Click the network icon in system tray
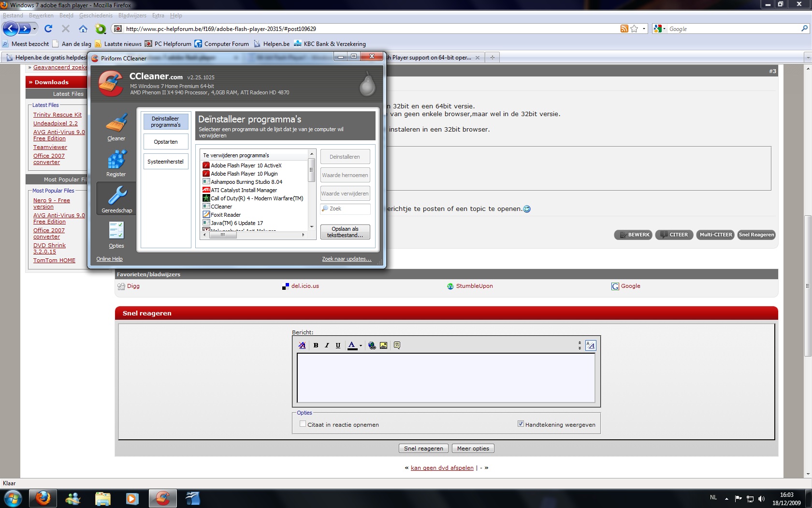Viewport: 812px width, 508px height. tap(750, 499)
